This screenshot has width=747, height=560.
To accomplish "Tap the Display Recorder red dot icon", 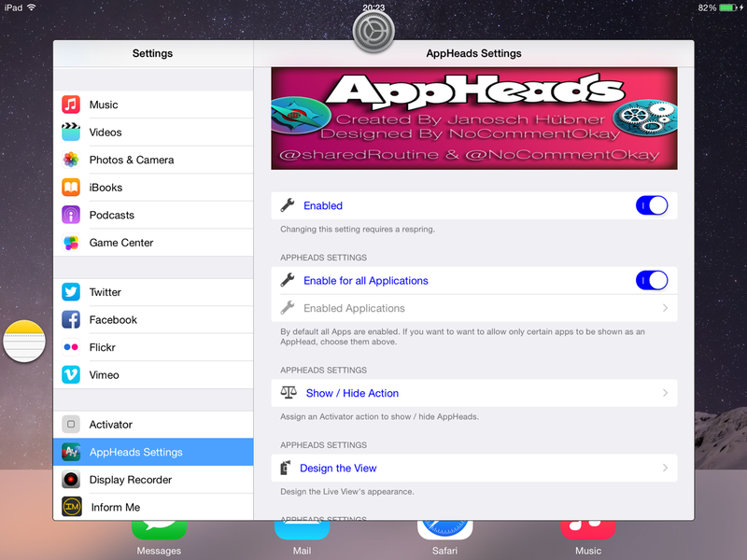I will [x=71, y=480].
